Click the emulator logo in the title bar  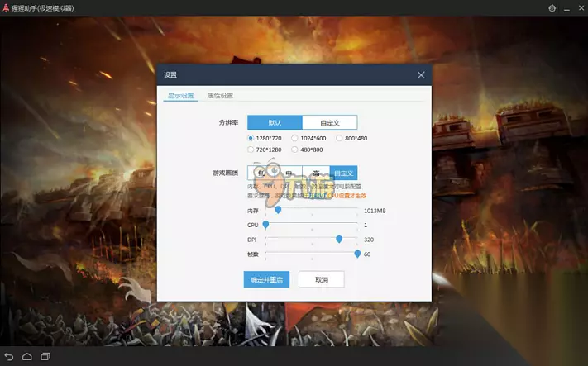point(6,7)
